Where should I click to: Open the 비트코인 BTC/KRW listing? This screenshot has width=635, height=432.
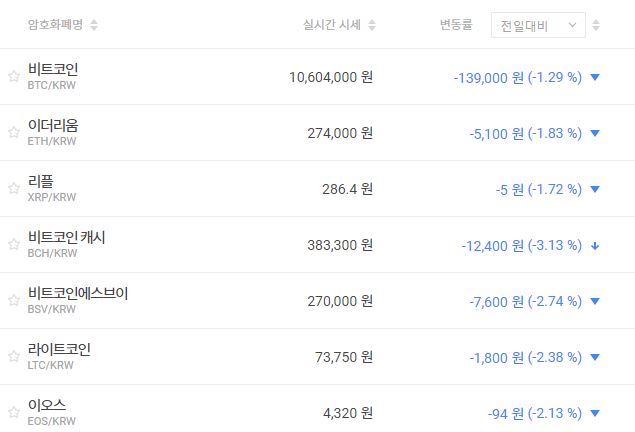coord(53,76)
